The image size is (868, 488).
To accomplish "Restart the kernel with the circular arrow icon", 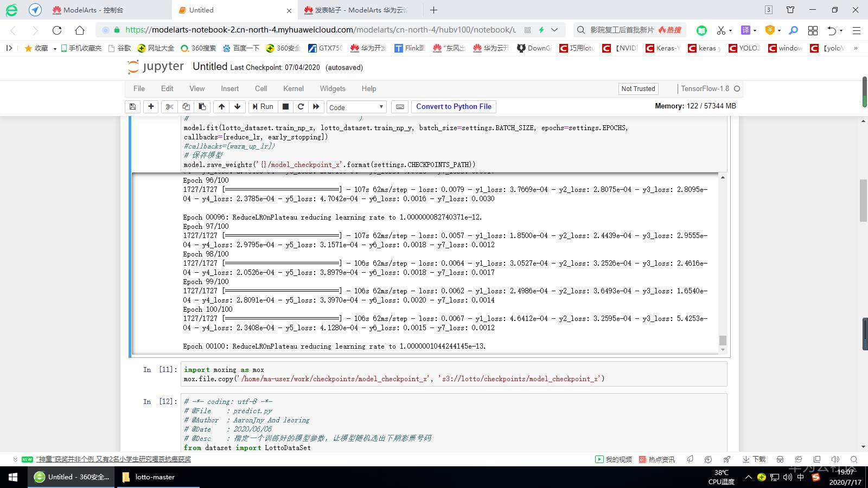I will coord(301,107).
